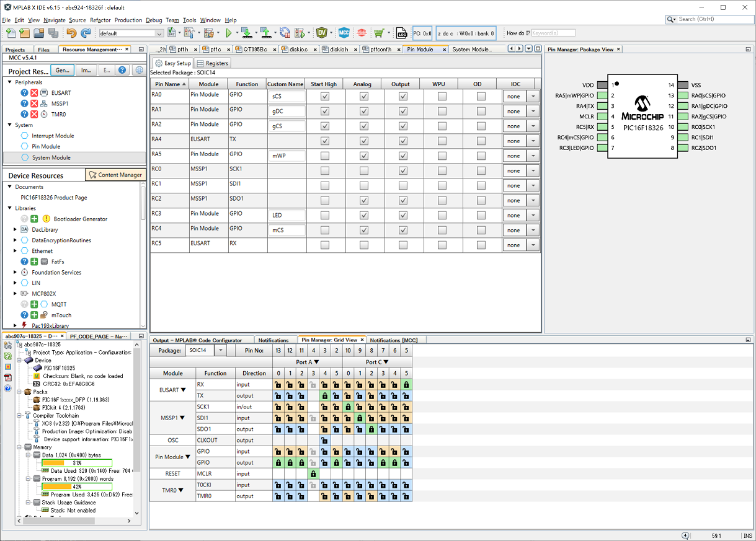The width and height of the screenshot is (756, 541).
Task: Click the PDF icon in the dashboard sidebar
Action: point(7,377)
